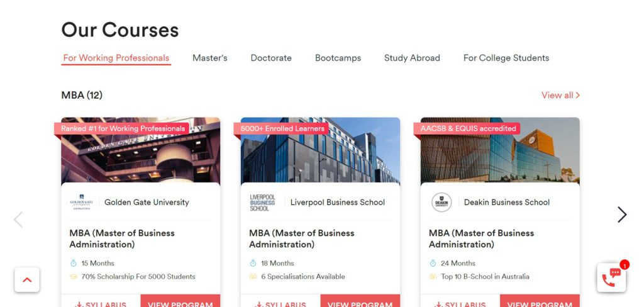Download syllabus icon on Golden Gate card
644x307 pixels.
coord(79,304)
